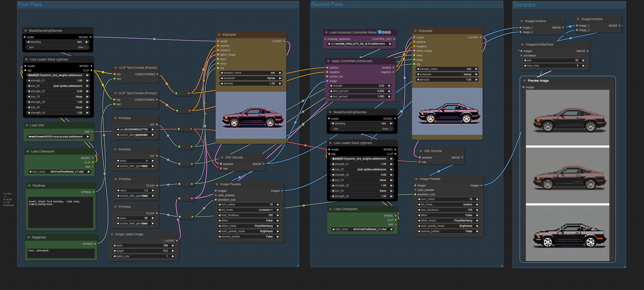Decrease max_rows in ImagesGridByRows
The image size is (644, 290).
(525, 66)
